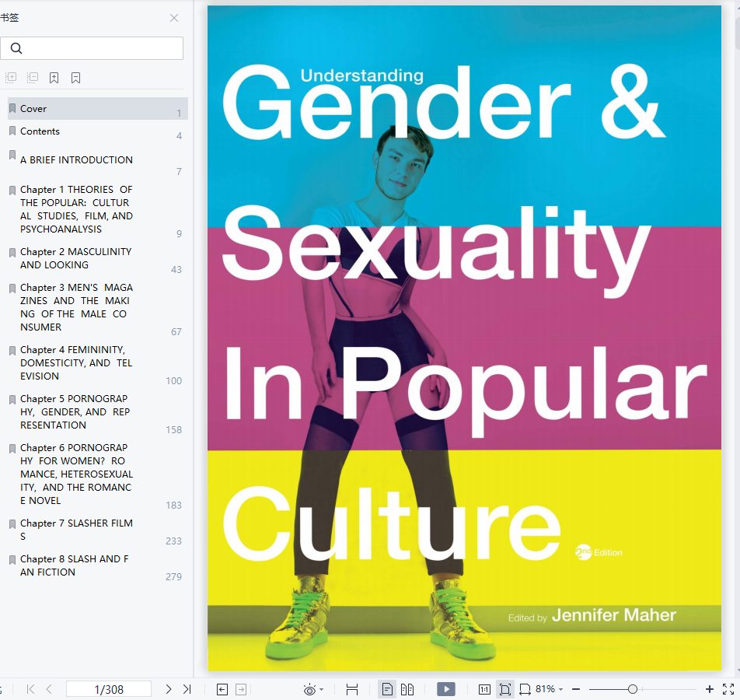Viewport: 740px width, 700px height.
Task: Open Chapter 2 MASCULINITY AND LOOKING bookmark
Action: point(98,258)
